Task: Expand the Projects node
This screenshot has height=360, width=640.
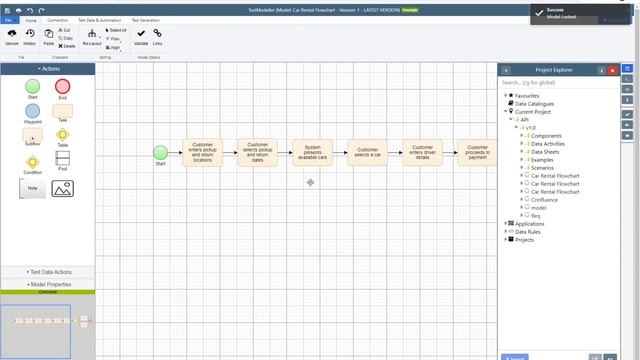Action: pyautogui.click(x=506, y=240)
